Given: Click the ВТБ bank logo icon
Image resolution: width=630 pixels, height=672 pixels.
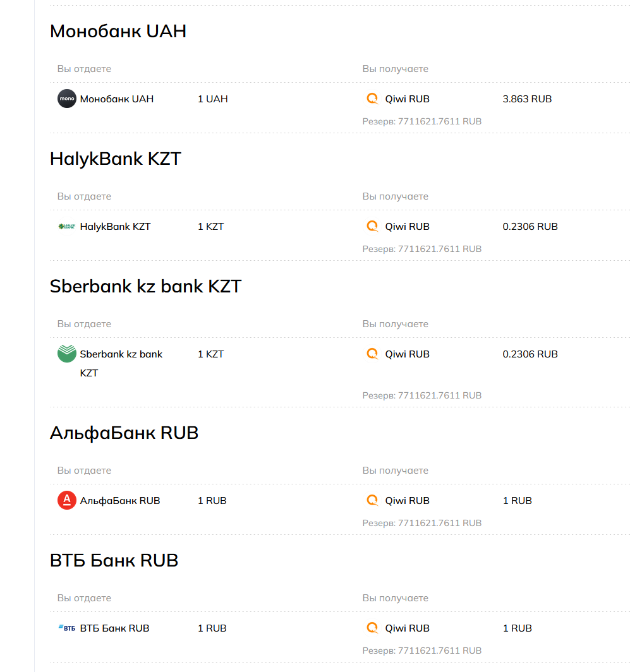Looking at the screenshot, I should coord(67,628).
